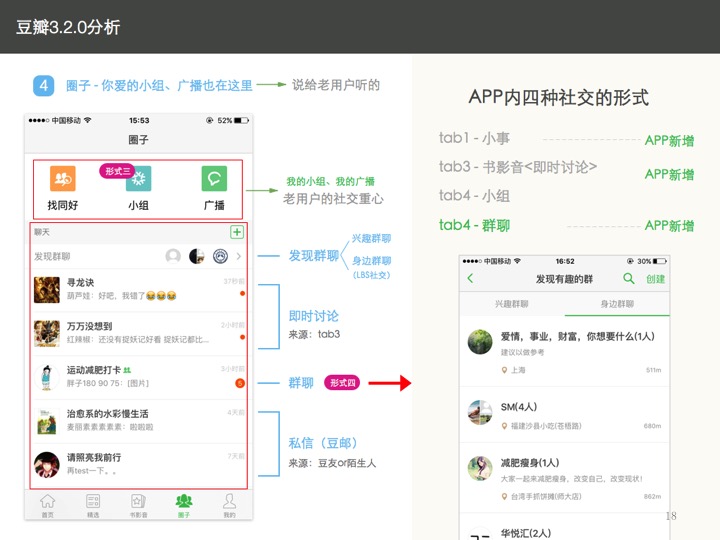Viewport: 720px width, 540px height.
Task: Tap the orange unread badge showing 5
Action: [x=240, y=383]
